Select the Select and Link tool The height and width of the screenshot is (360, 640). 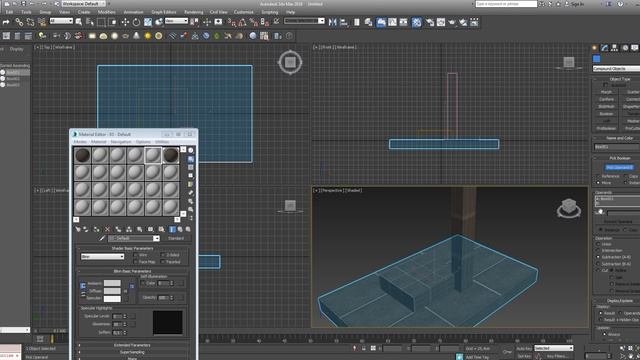[x=19, y=22]
